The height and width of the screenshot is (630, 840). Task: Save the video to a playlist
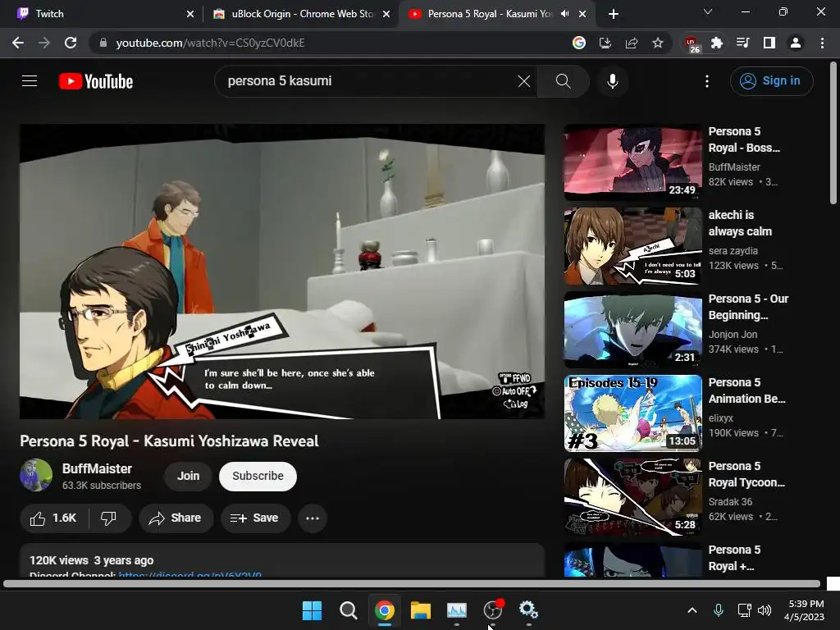point(254,518)
